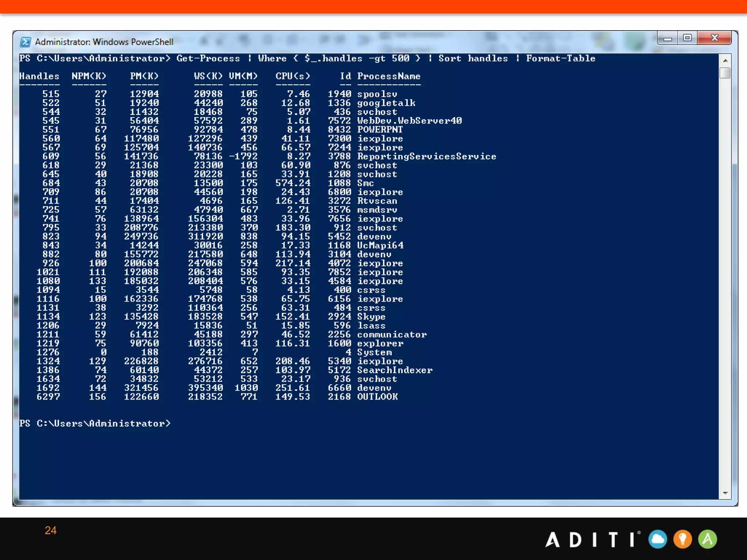The image size is (747, 560).
Task: Click the PowerShell icon in title bar
Action: pos(26,42)
